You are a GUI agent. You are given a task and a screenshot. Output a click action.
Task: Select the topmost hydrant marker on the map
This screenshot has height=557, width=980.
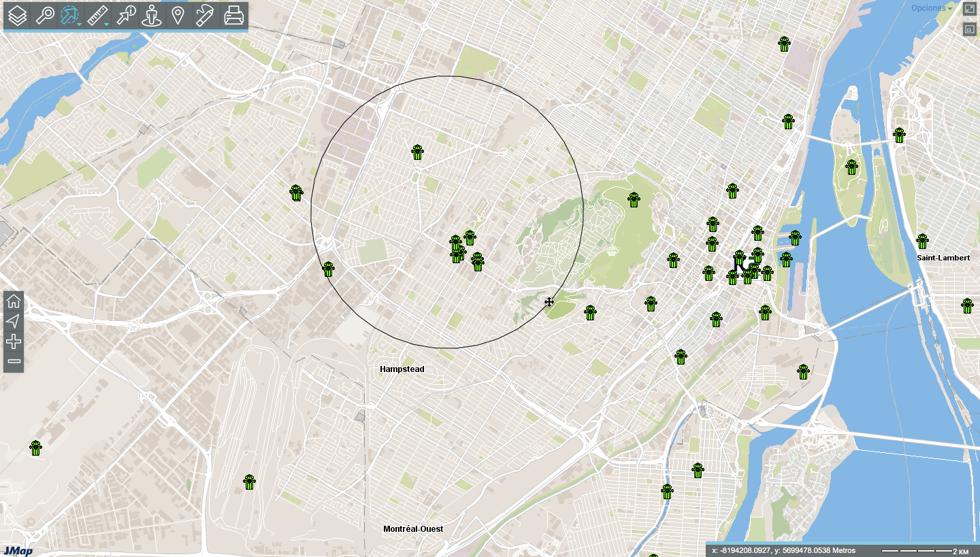tap(784, 44)
